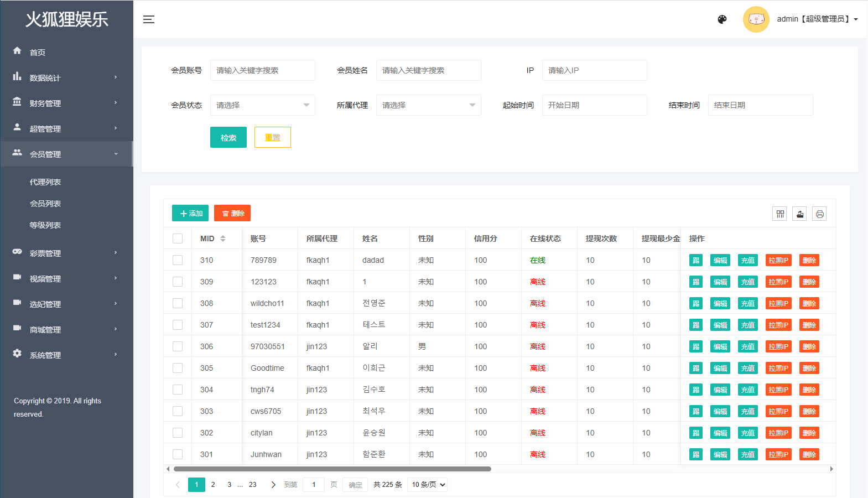Click the camera icon of 选妃管理

click(17, 303)
